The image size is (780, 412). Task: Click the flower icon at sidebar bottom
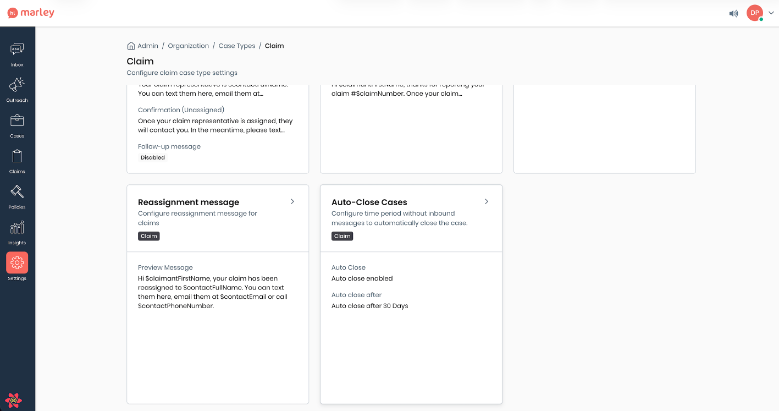[x=17, y=399]
